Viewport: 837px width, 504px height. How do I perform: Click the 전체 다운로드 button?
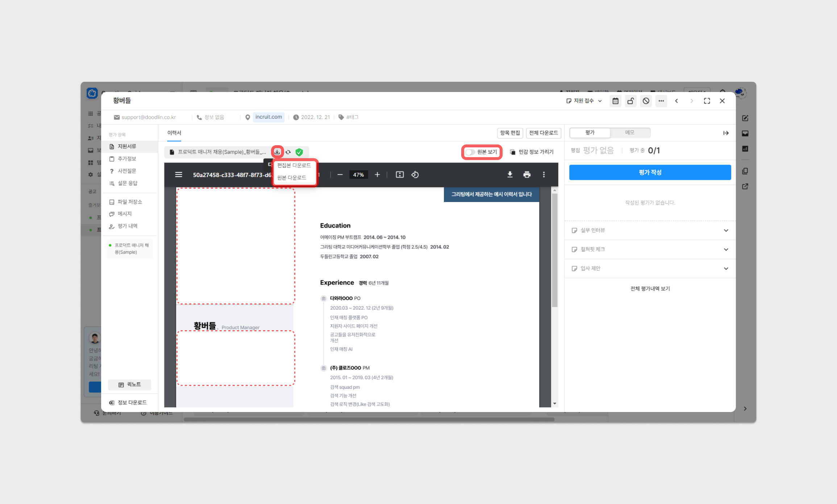coord(543,133)
